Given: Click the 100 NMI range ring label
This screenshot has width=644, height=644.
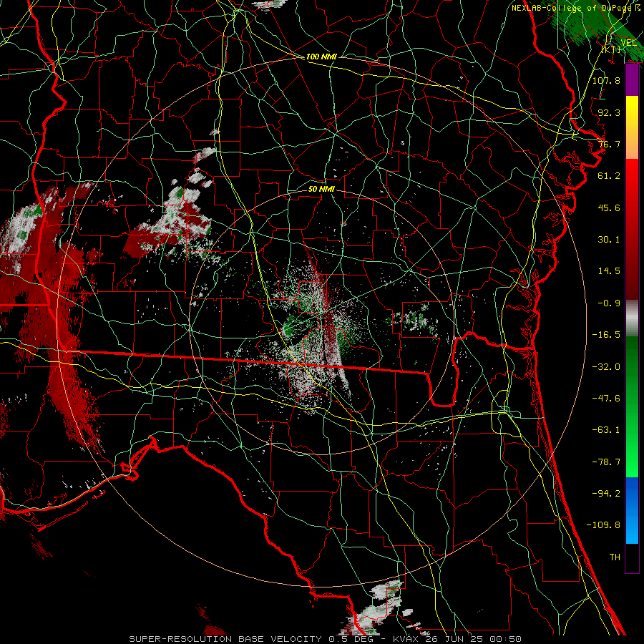Looking at the screenshot, I should (321, 57).
